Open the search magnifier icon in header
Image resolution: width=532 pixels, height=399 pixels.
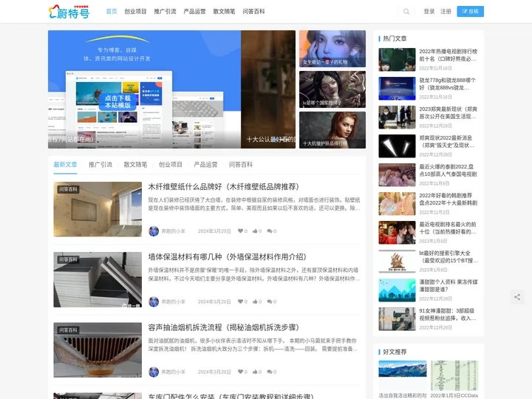tap(406, 12)
